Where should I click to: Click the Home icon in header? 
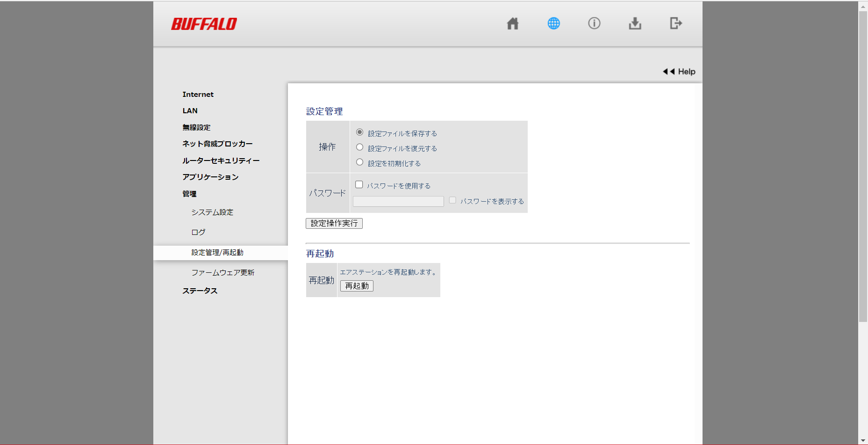coord(513,23)
